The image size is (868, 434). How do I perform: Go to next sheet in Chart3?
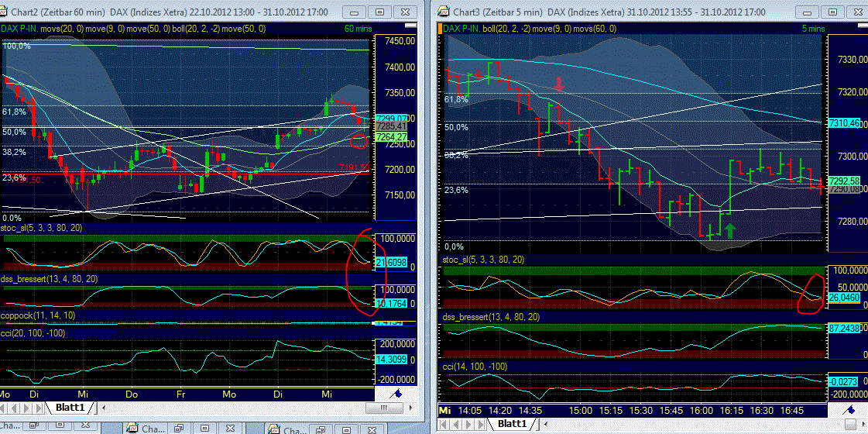click(x=468, y=425)
